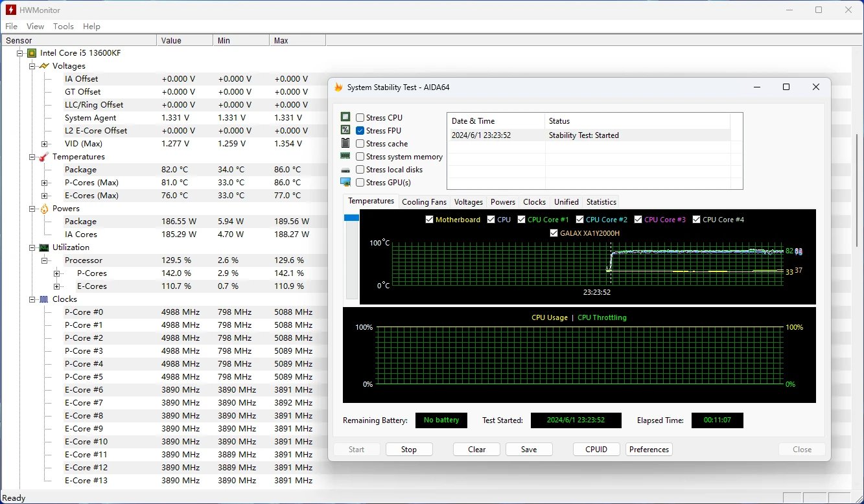The width and height of the screenshot is (864, 504).
Task: Enable the Stress cache checkbox
Action: [360, 144]
